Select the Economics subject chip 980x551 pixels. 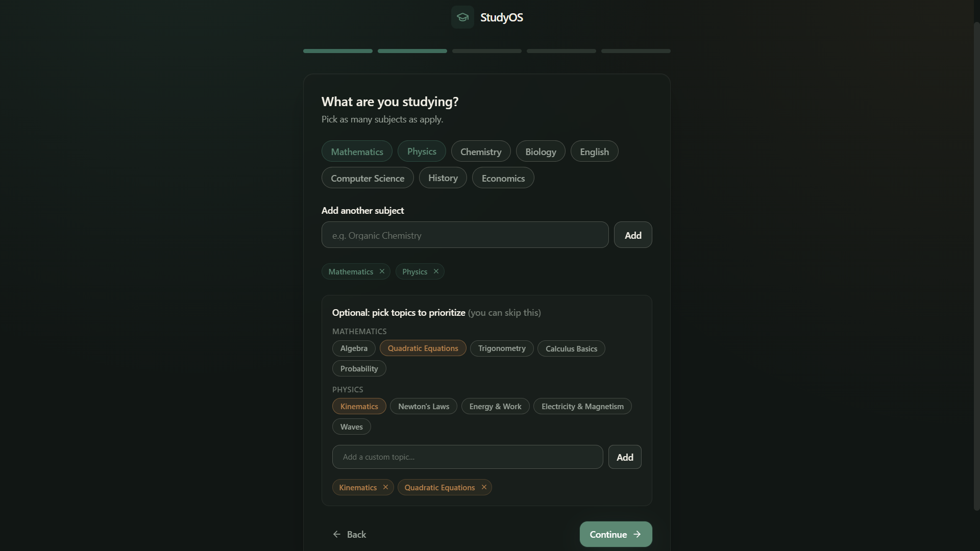tap(503, 178)
